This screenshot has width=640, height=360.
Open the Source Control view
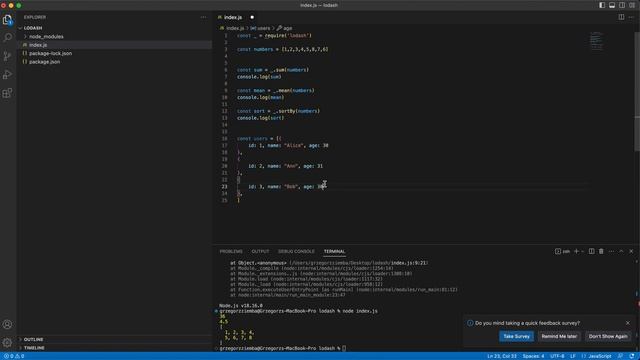point(7,56)
